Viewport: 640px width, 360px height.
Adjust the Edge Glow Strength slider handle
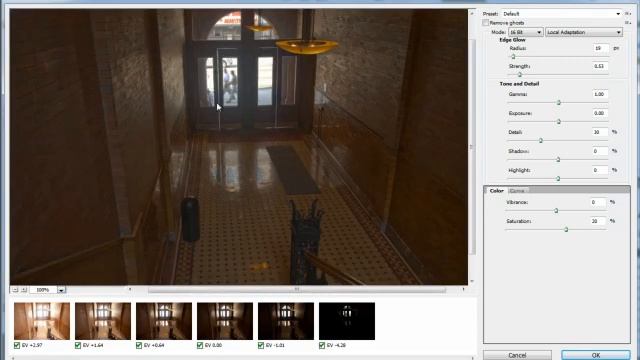click(520, 74)
